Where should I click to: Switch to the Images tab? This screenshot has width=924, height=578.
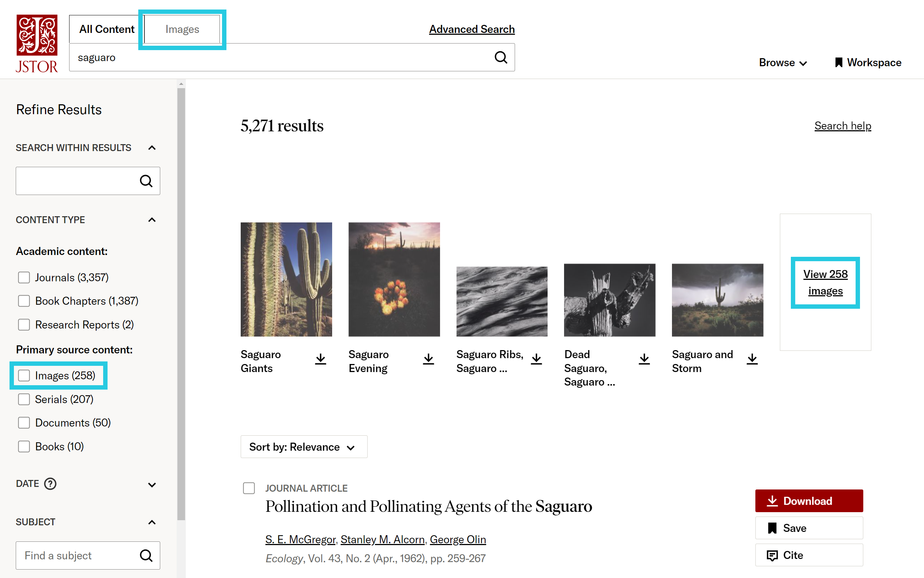coord(182,29)
